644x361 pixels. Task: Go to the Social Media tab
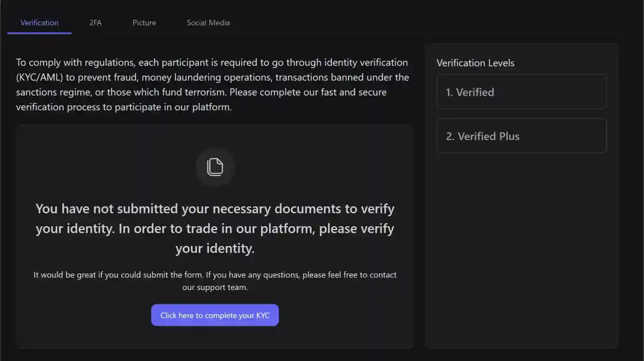pyautogui.click(x=208, y=23)
